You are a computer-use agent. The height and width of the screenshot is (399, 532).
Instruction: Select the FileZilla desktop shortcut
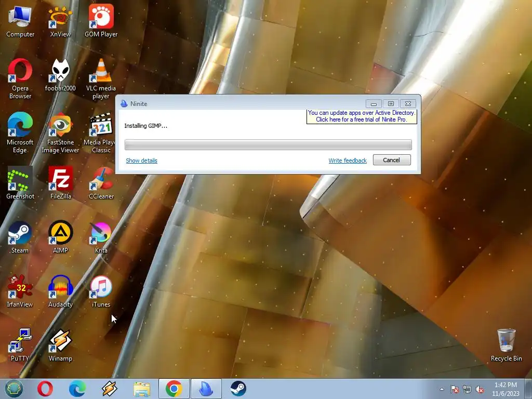60,183
